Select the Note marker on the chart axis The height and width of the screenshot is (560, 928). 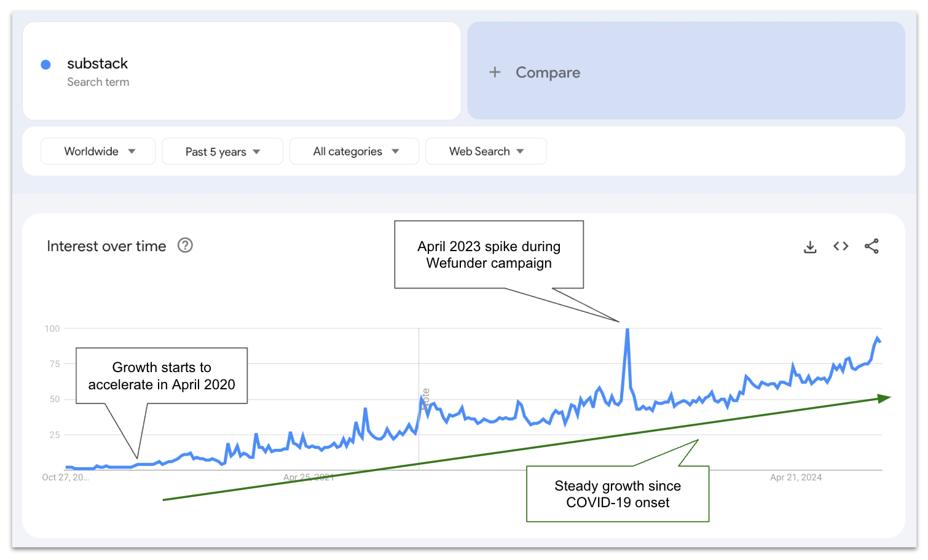427,398
